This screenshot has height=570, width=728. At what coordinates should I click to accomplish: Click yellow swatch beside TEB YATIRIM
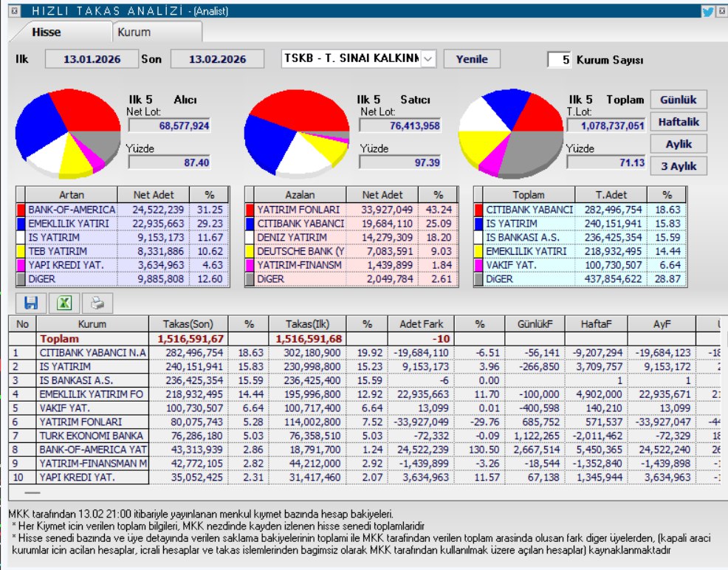point(21,251)
